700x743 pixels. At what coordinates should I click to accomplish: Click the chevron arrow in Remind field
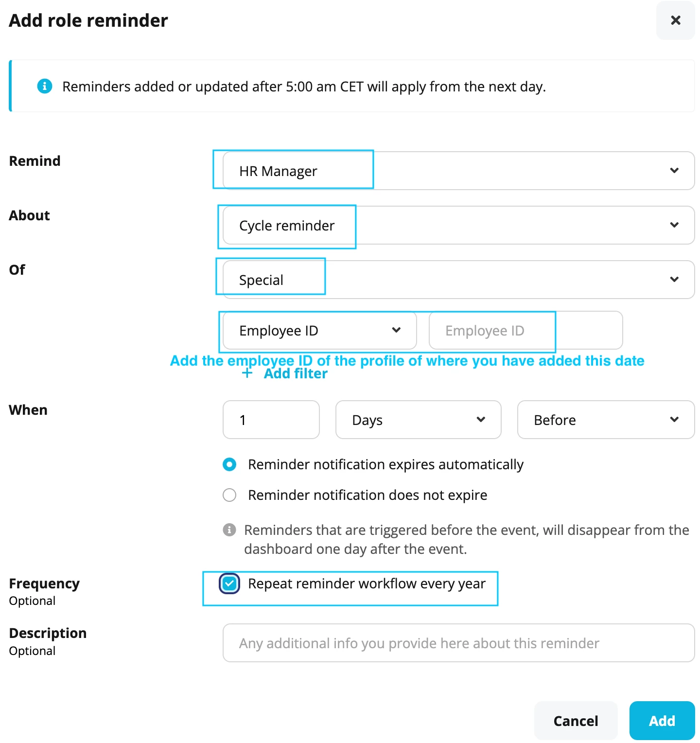click(674, 171)
